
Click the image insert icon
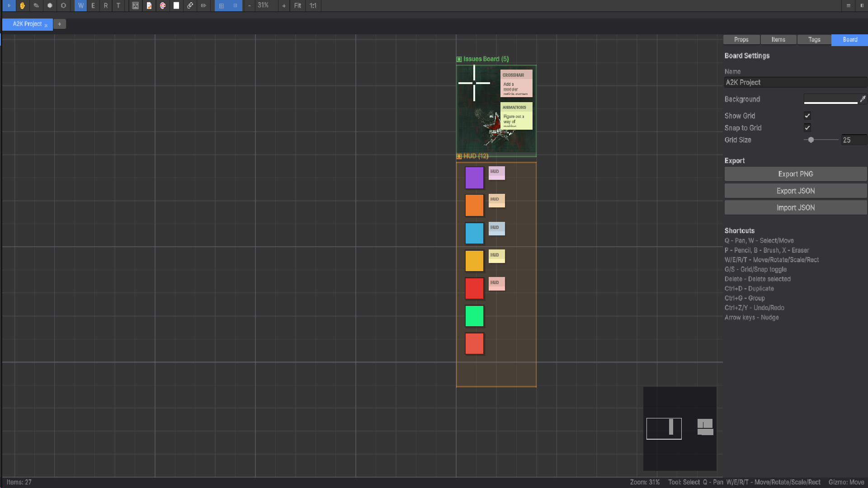[135, 5]
